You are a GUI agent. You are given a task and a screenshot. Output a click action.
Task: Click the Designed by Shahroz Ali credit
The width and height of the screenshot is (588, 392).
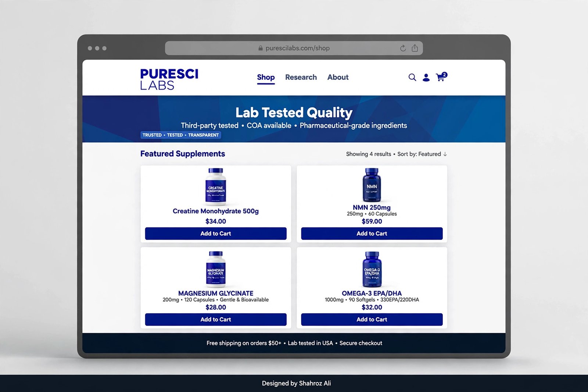tap(296, 383)
